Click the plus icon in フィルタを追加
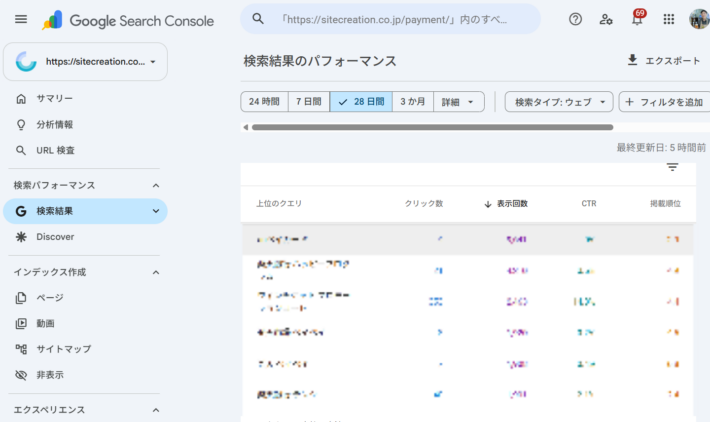This screenshot has height=422, width=710. [629, 102]
